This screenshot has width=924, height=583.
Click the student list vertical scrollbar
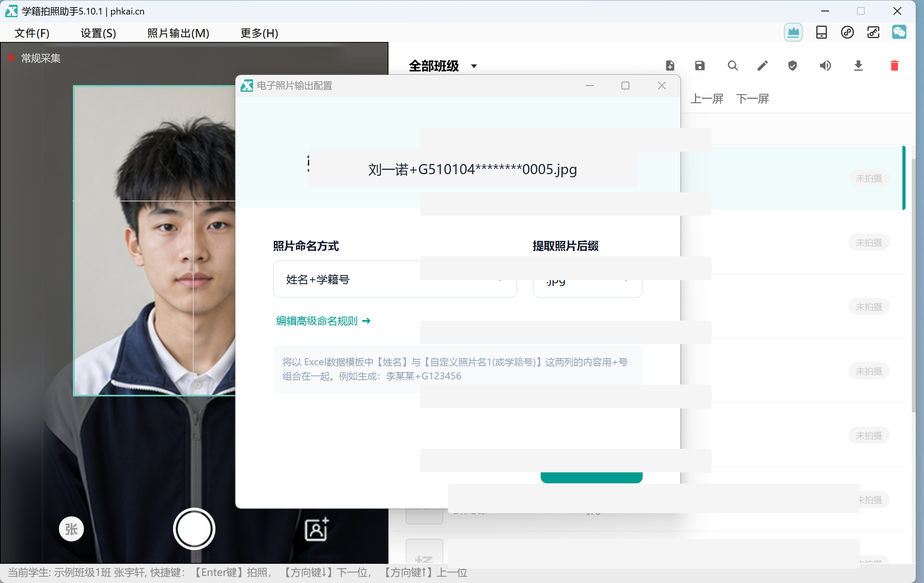913,285
